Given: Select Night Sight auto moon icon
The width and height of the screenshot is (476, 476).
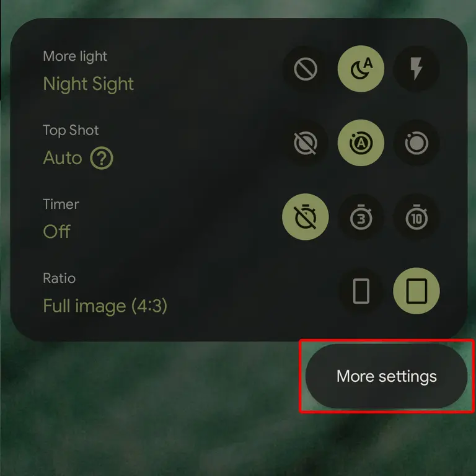Looking at the screenshot, I should coord(361,69).
